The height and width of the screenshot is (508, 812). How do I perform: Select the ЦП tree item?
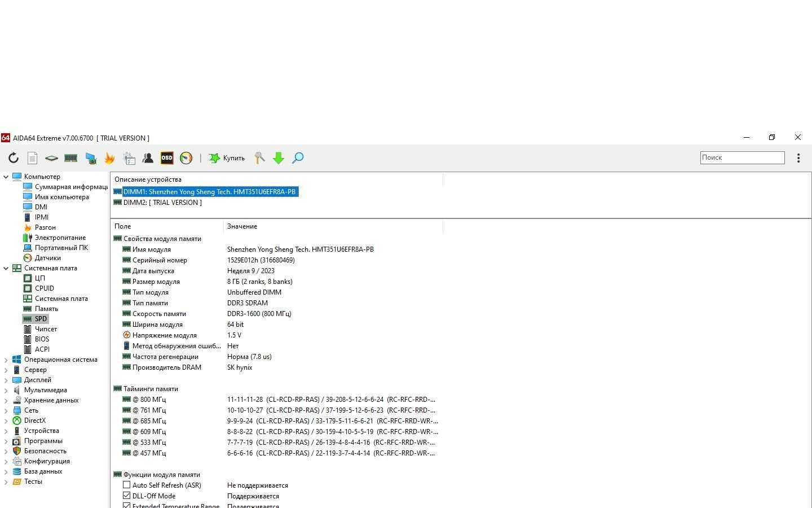[34, 278]
